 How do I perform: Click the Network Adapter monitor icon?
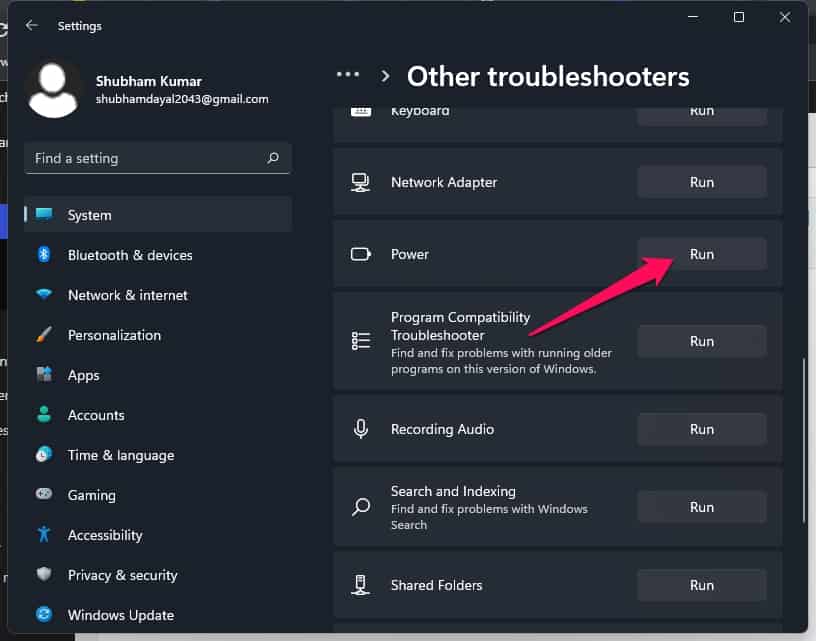click(x=361, y=182)
